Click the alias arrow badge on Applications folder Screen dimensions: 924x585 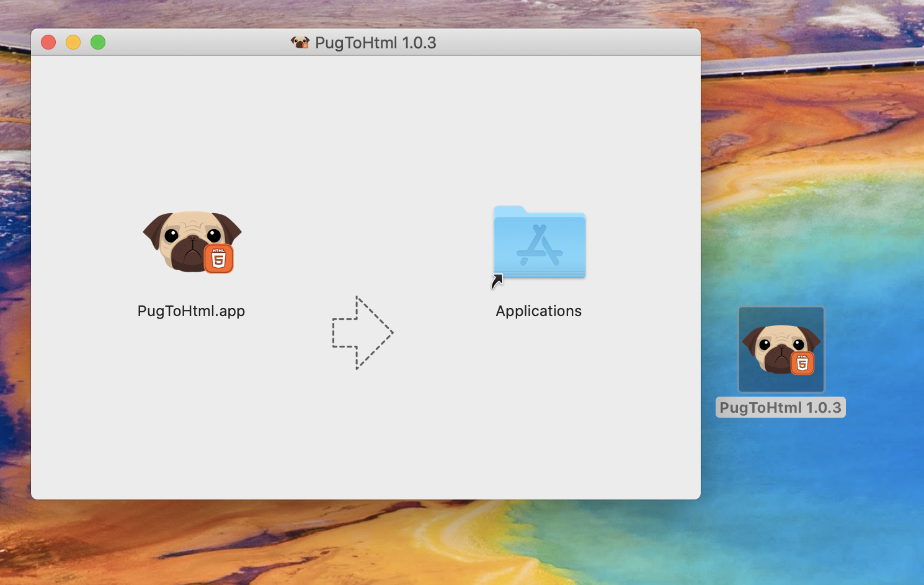point(497,282)
